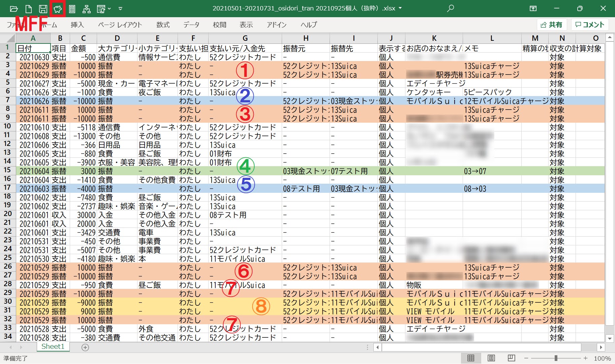Click the zoom out minus button
The width and height of the screenshot is (615, 364).
click(x=526, y=358)
